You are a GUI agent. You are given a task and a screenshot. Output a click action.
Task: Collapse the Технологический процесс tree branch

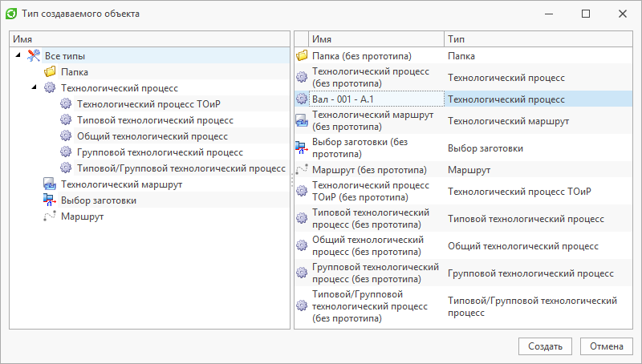point(35,87)
